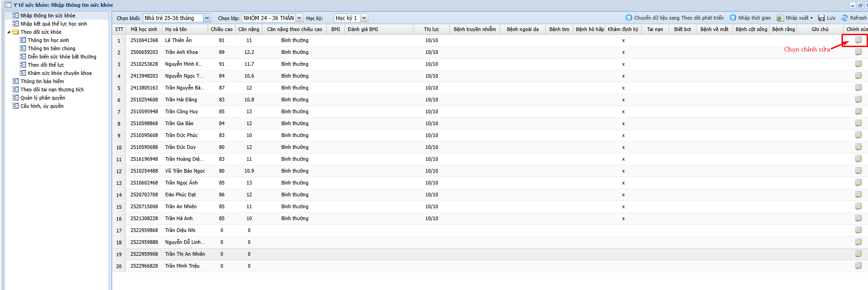Click edit icon for Lê Thiên Ân row

[x=858, y=40]
